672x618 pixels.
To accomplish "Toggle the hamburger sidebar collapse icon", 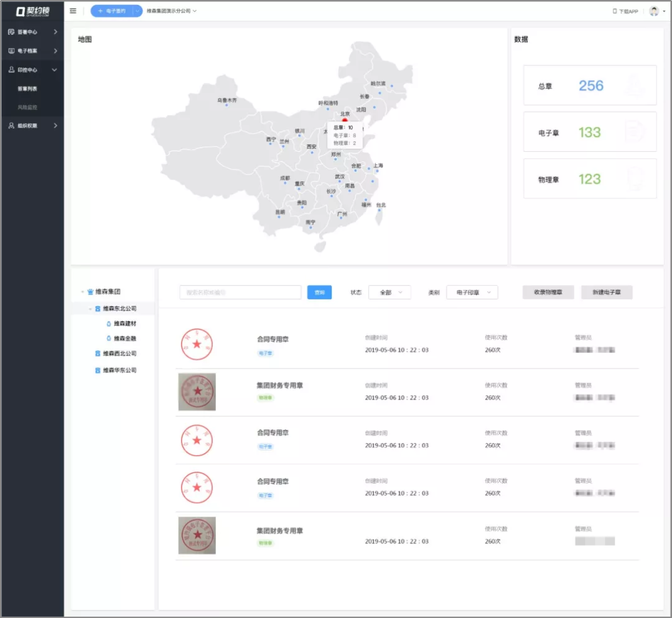I will click(73, 11).
